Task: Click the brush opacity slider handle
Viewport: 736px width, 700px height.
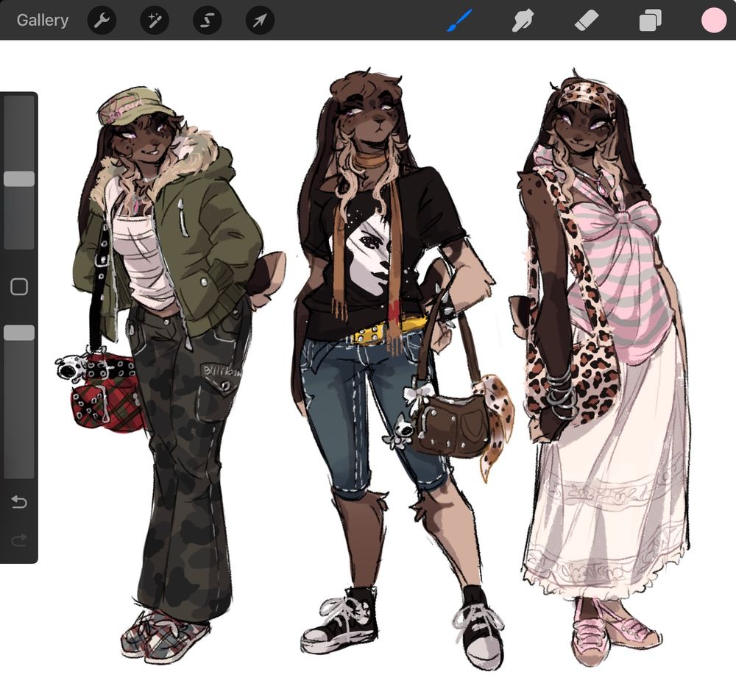Action: click(x=19, y=333)
